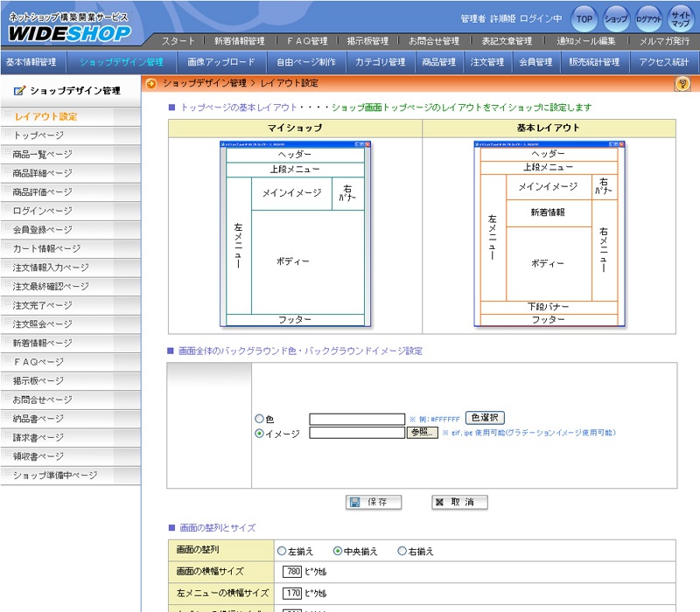Click the 画面の横幅サイズ input field

(292, 572)
